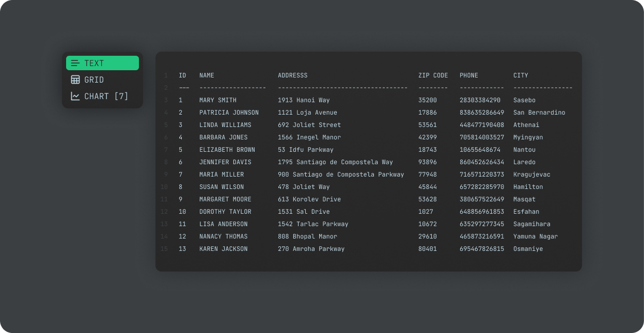Click the city name Sasebo
The width and height of the screenshot is (644, 333).
click(524, 100)
